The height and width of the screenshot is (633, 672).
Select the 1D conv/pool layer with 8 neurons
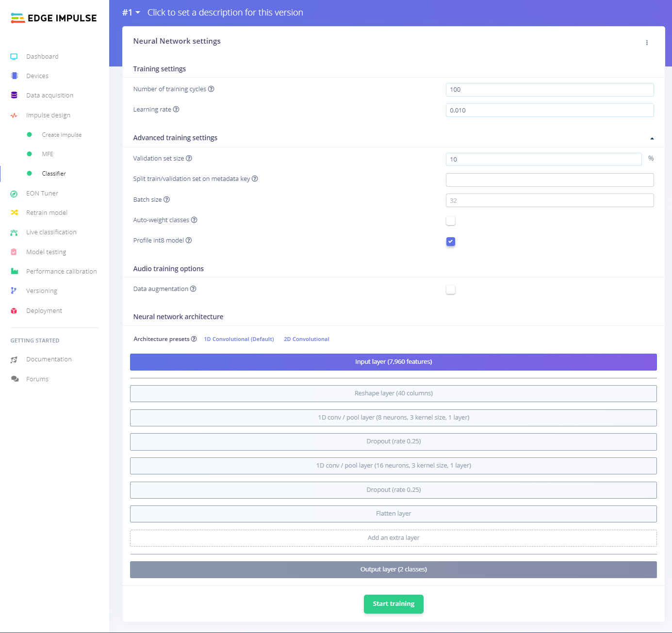coord(393,418)
